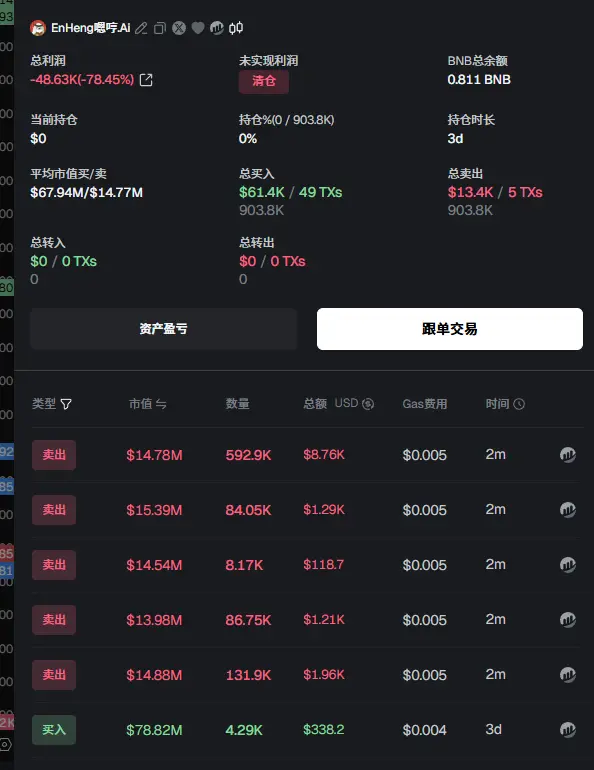Open wallet analytics chart icon in header
594x770 pixels.
pyautogui.click(x=216, y=28)
